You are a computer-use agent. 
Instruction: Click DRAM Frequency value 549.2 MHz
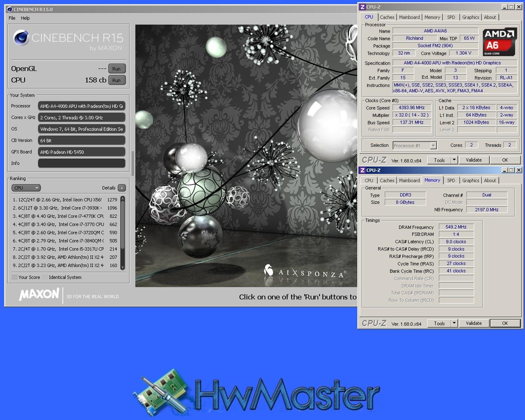tap(456, 227)
